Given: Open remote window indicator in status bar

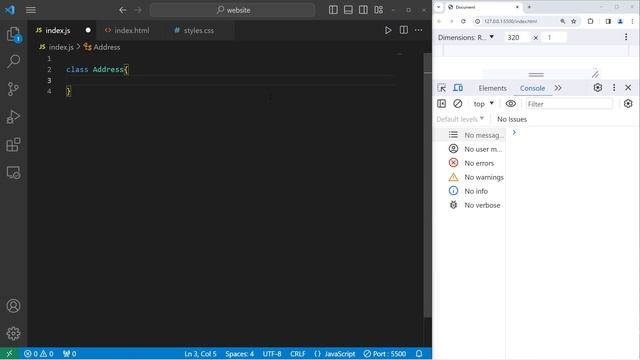Looking at the screenshot, I should point(9,353).
